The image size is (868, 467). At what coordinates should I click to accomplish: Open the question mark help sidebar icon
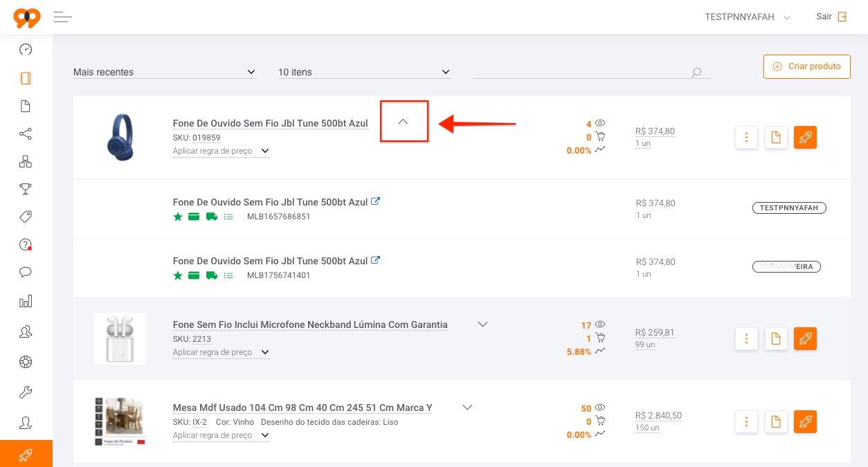point(26,244)
